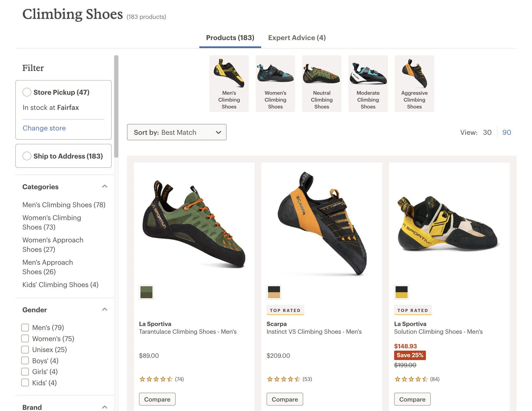
Task: View the Instinct VS star rating with 53 reviews
Action: tap(289, 379)
